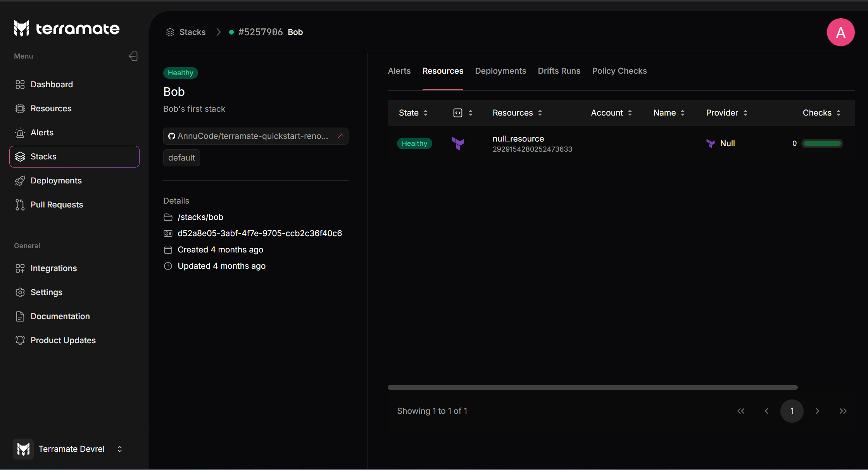Click the horizontal table scrollbar

click(x=592, y=387)
